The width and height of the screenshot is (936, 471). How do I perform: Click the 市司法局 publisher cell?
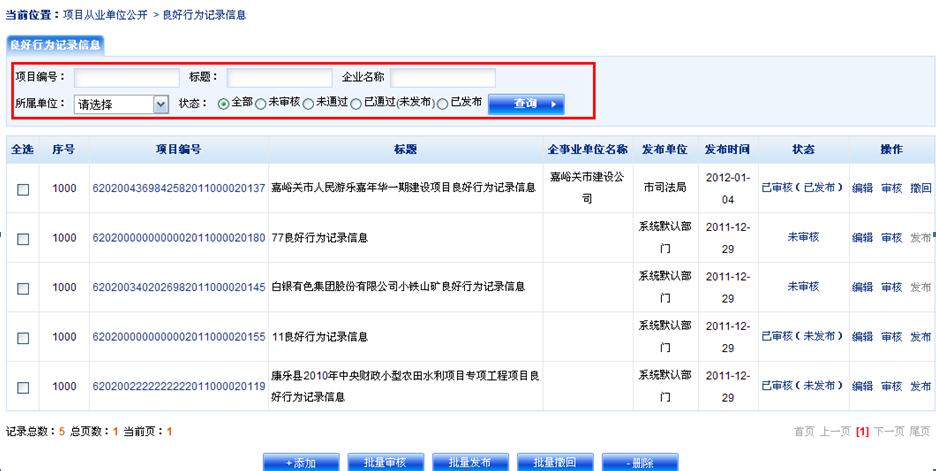point(665,187)
